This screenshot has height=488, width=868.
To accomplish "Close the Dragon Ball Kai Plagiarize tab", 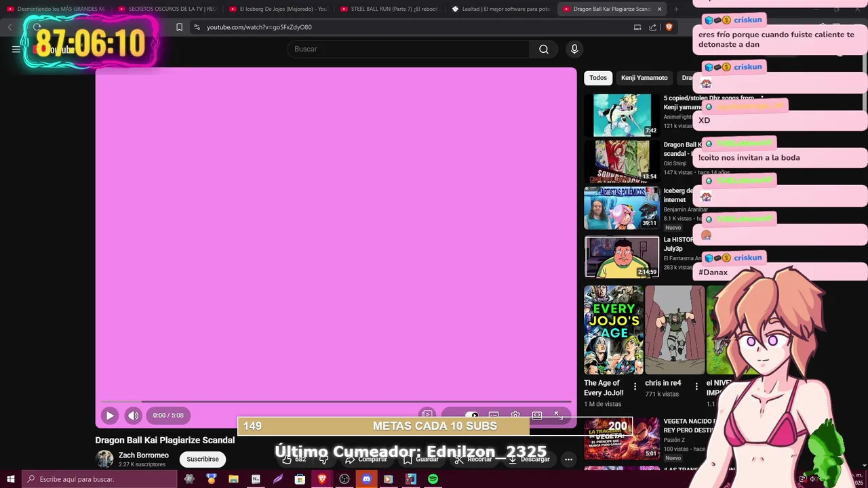I will [659, 9].
